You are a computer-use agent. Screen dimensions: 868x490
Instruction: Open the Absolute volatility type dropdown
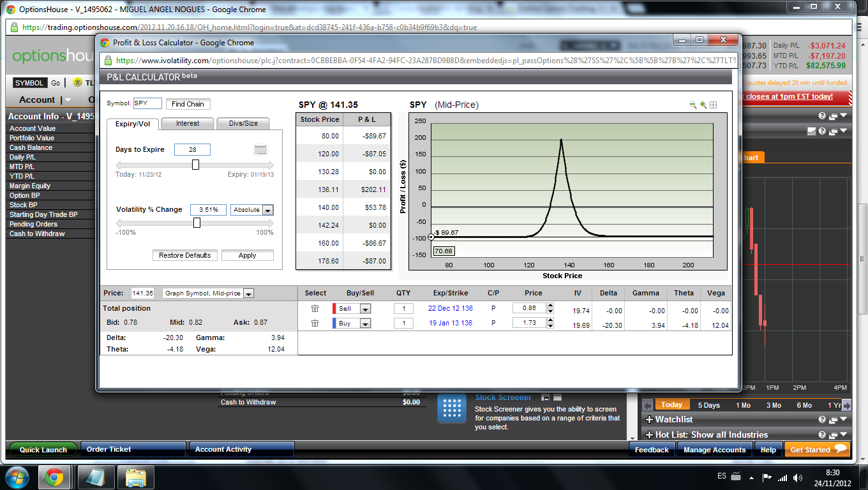click(268, 210)
